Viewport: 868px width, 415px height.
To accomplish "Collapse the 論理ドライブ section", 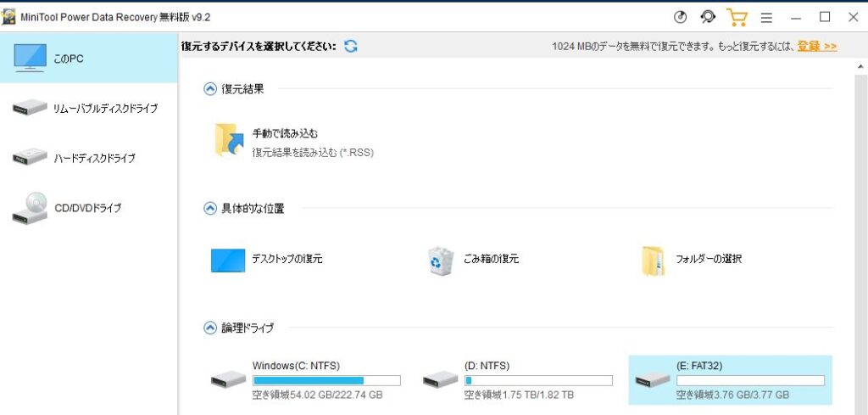I will pyautogui.click(x=210, y=328).
